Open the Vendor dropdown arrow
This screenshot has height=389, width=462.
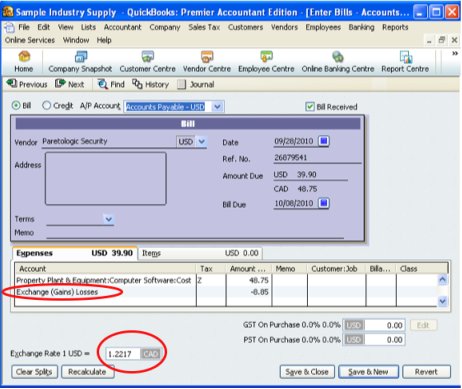pyautogui.click(x=201, y=141)
